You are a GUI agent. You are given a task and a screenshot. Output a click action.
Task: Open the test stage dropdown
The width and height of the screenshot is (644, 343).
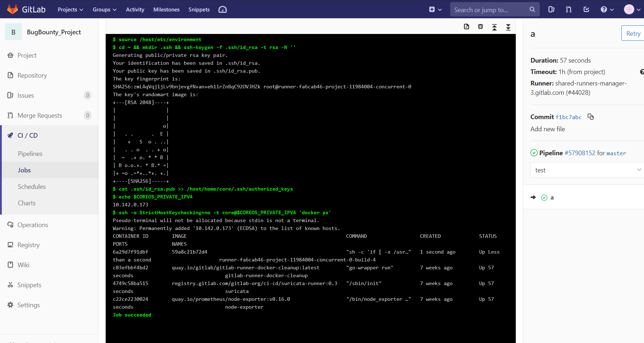(x=587, y=170)
